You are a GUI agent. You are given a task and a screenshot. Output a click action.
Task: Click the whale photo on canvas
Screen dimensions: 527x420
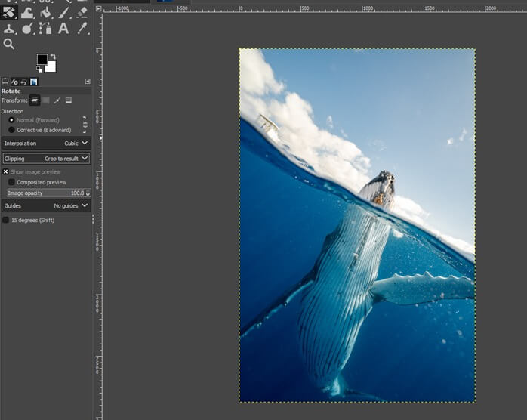point(357,225)
